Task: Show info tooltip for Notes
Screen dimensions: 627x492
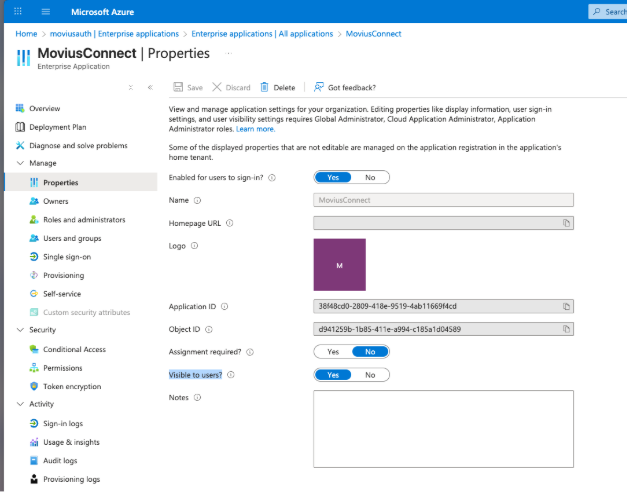Action: coord(197,398)
